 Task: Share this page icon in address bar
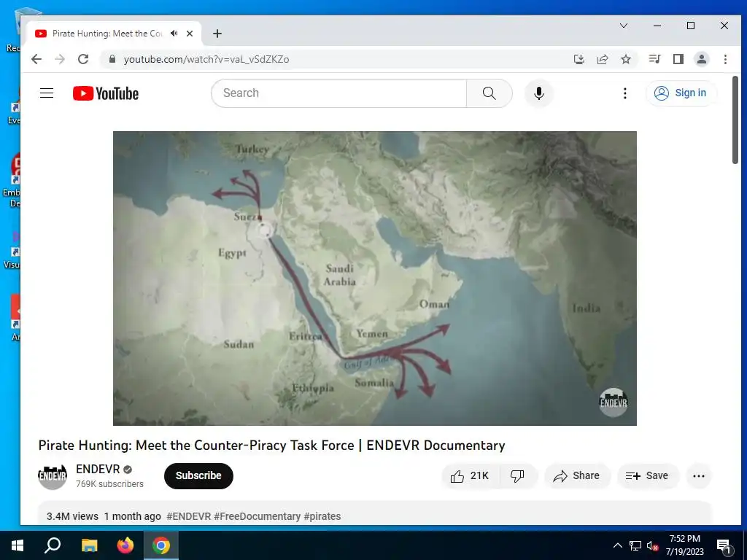coord(603,59)
